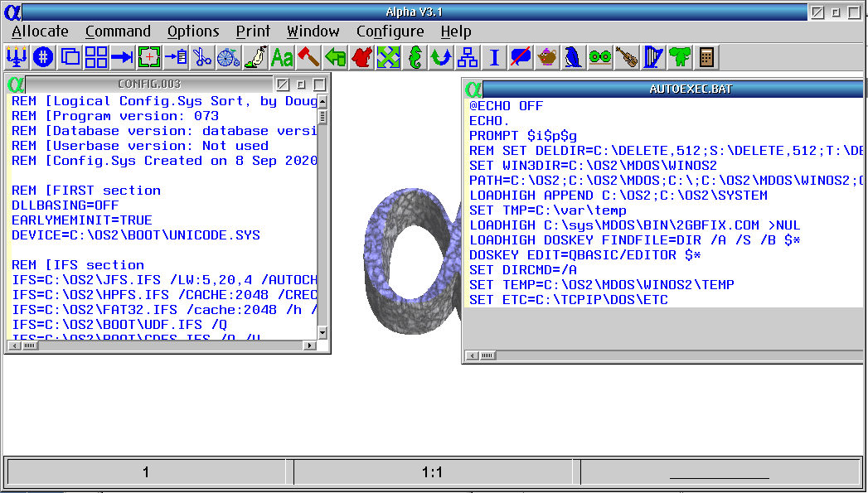Screen dimensions: 868x493
Task: Click the blue hash-circle toolbar icon
Action: [x=43, y=57]
